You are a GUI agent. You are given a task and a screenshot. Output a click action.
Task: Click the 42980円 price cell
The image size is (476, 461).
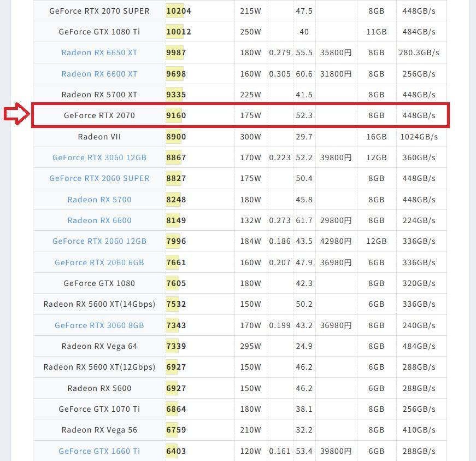coord(336,241)
